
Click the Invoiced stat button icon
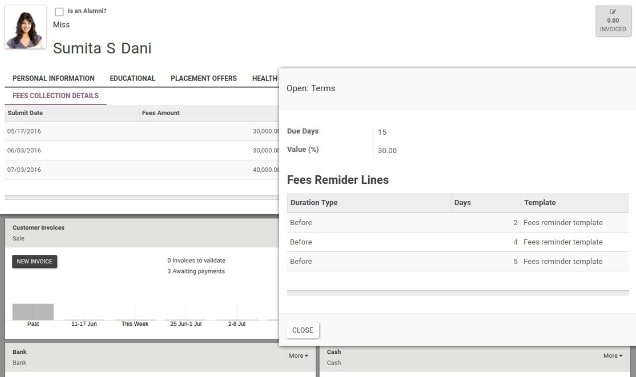click(x=612, y=11)
